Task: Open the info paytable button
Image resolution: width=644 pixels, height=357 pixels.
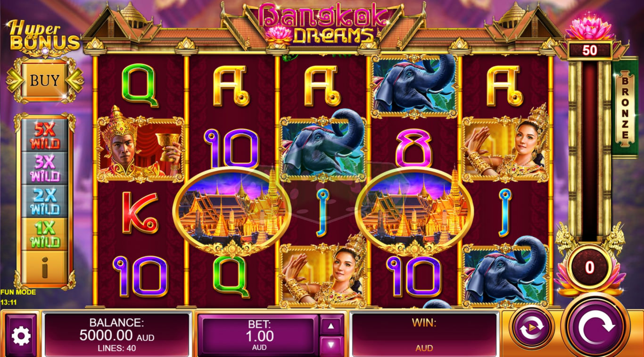Action: (45, 267)
